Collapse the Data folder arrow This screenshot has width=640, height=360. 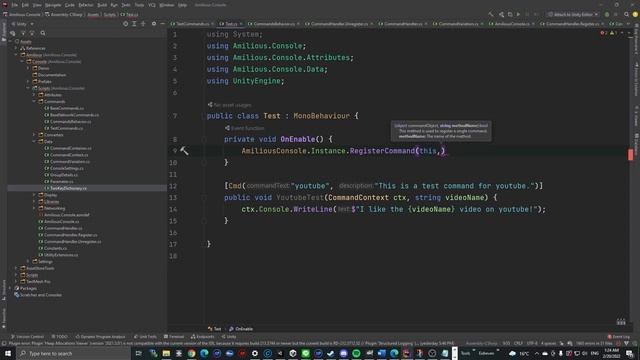click(x=35, y=141)
